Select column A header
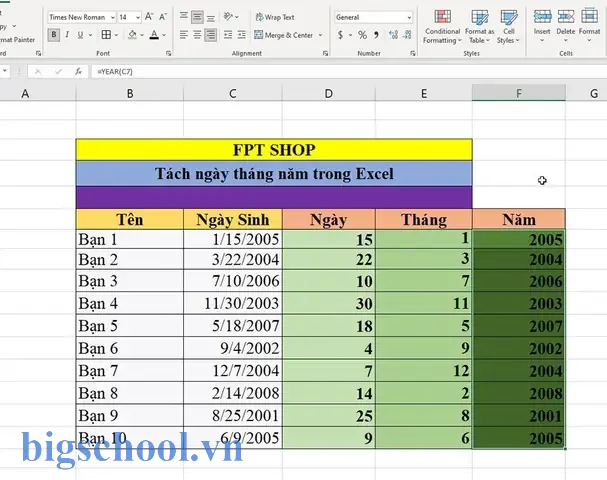Image resolution: width=607 pixels, height=480 pixels. click(25, 93)
